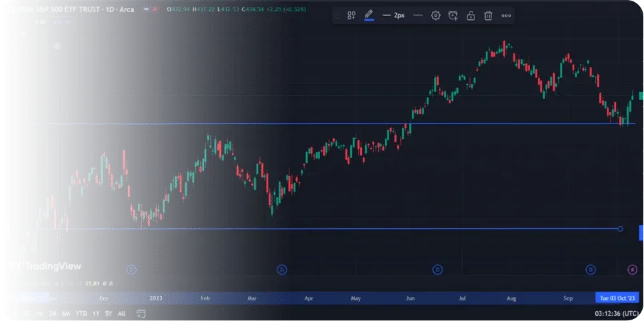
Task: Select the All time range
Action: [121, 314]
